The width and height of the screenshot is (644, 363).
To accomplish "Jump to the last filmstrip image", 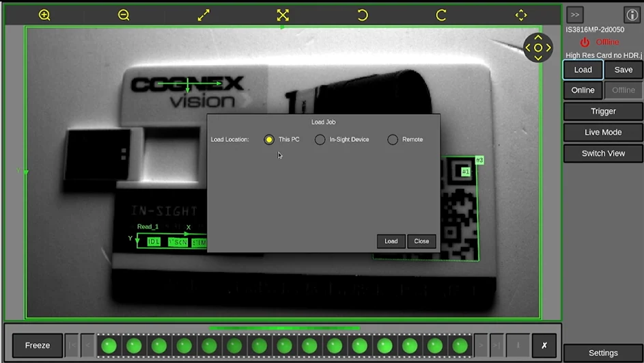I will click(496, 345).
